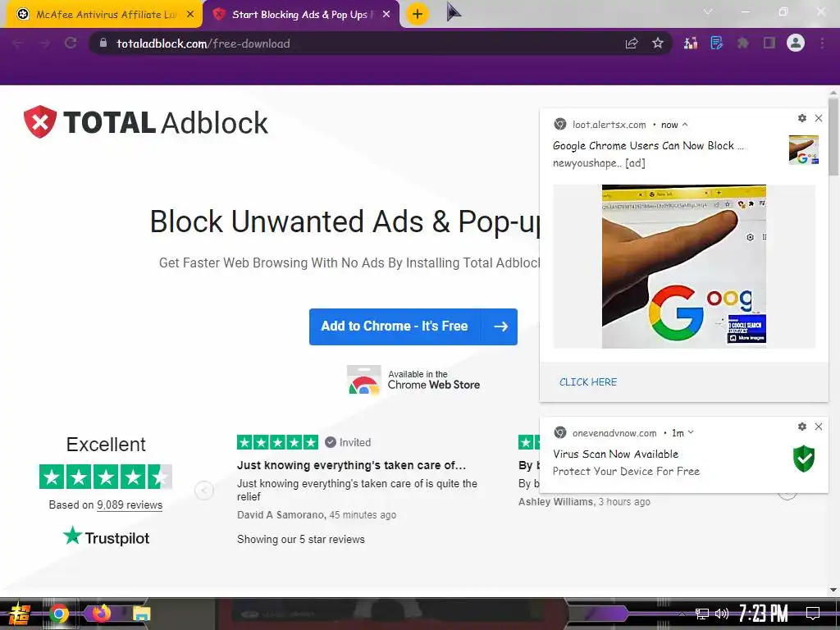Click Add to Chrome - It's Free
This screenshot has height=630, width=840.
413,326
